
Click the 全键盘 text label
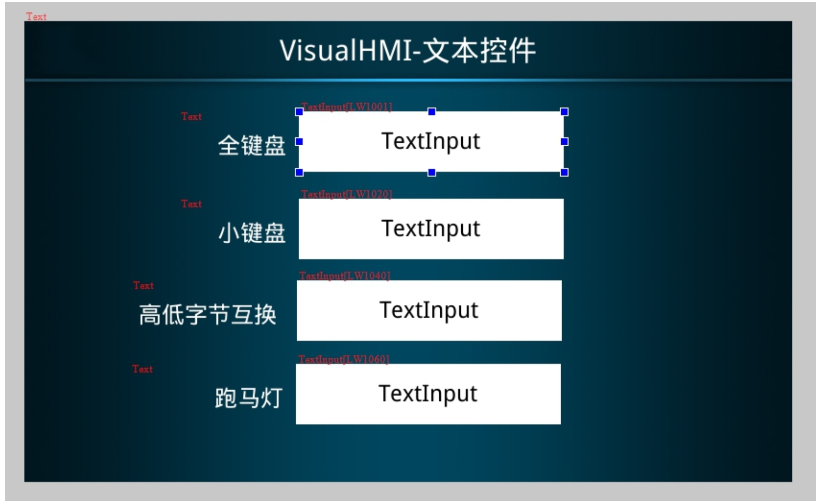point(252,145)
